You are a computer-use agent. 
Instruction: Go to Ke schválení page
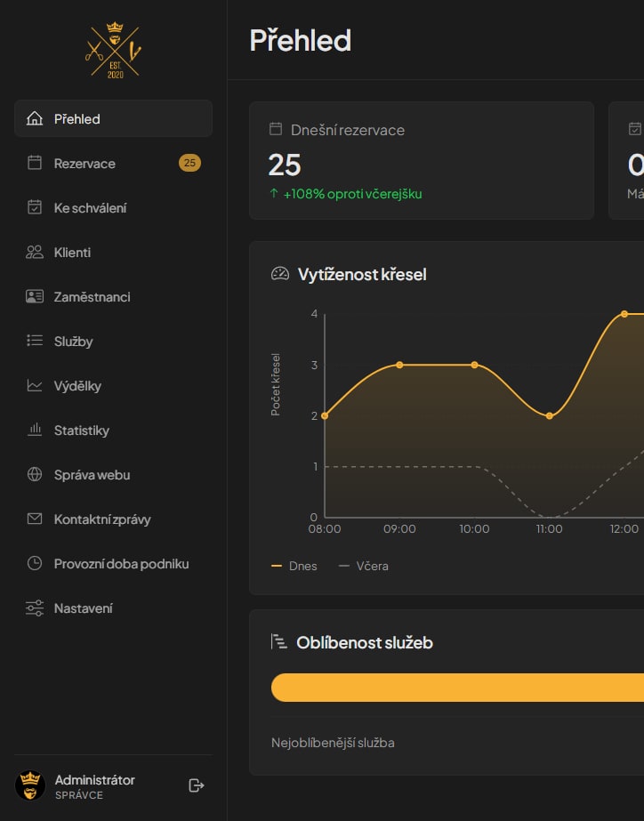coord(90,208)
